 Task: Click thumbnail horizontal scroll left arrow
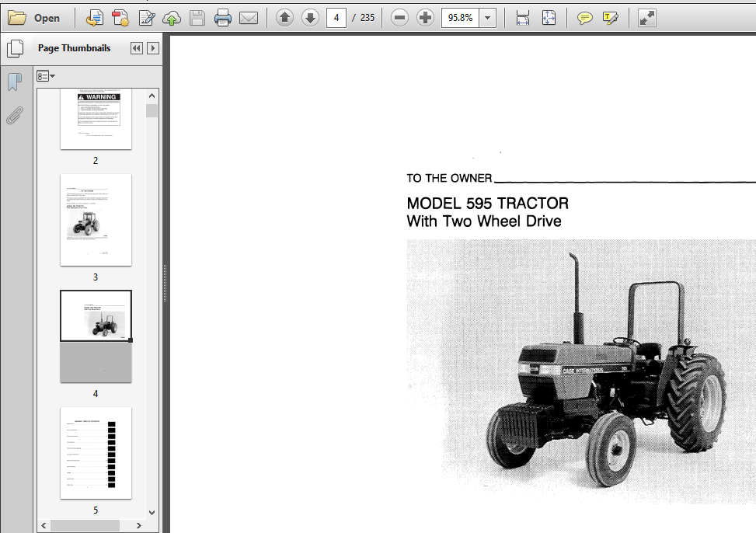44,525
